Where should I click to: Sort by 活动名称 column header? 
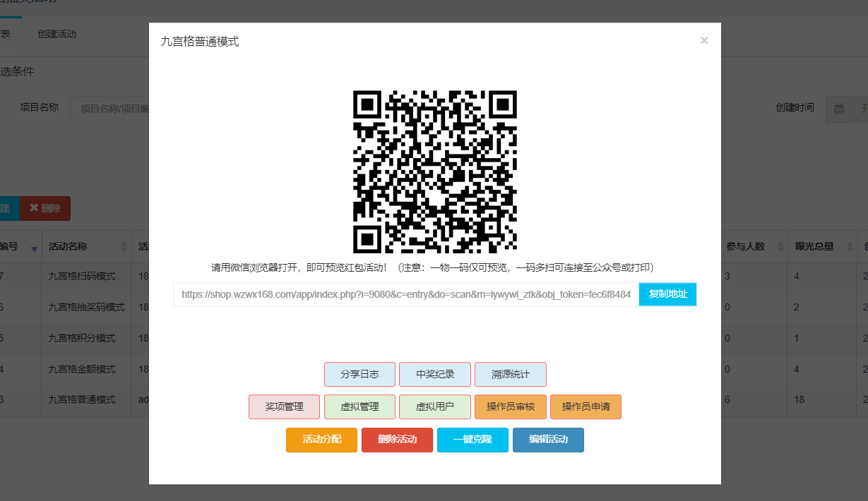click(x=88, y=246)
